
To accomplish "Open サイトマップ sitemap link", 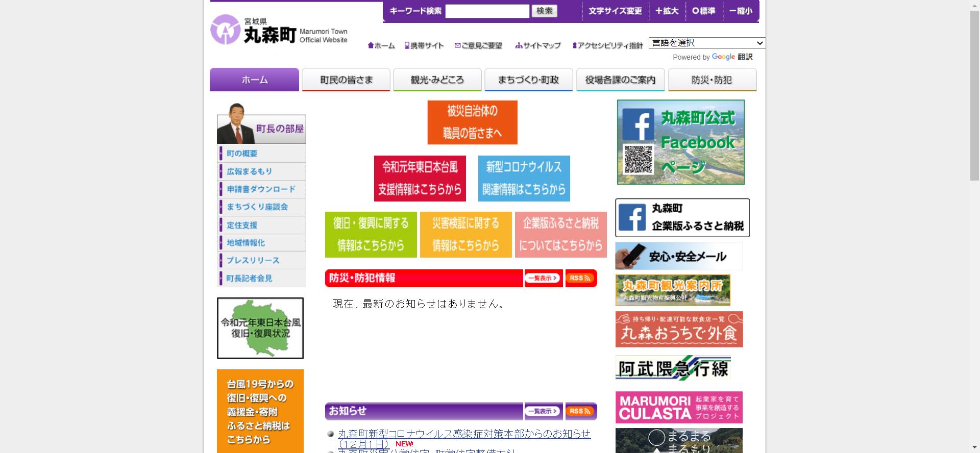I will (538, 45).
